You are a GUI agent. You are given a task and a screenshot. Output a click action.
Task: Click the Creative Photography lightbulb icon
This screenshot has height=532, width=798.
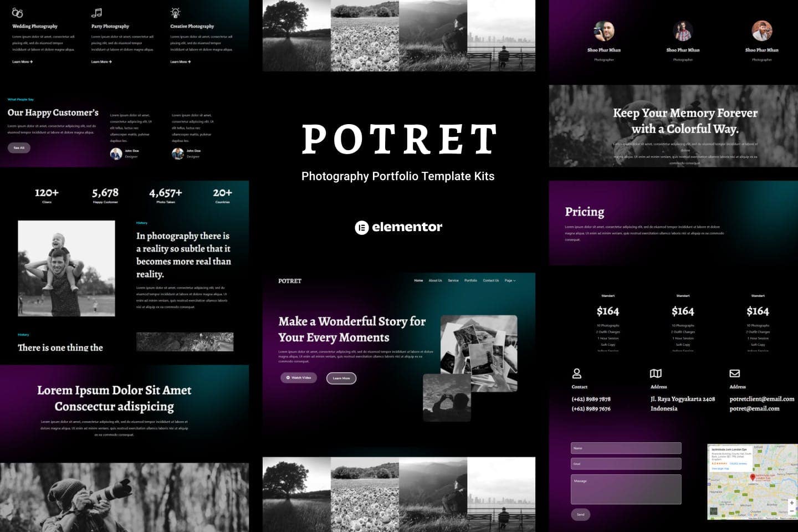point(175,12)
